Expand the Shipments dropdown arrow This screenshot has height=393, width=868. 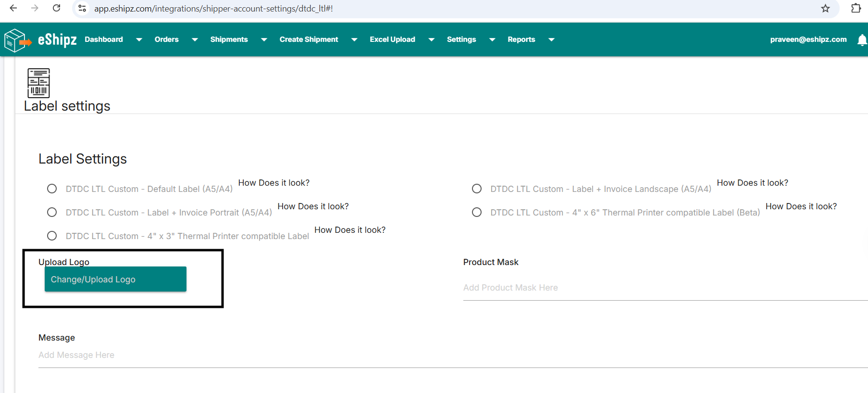tap(264, 40)
